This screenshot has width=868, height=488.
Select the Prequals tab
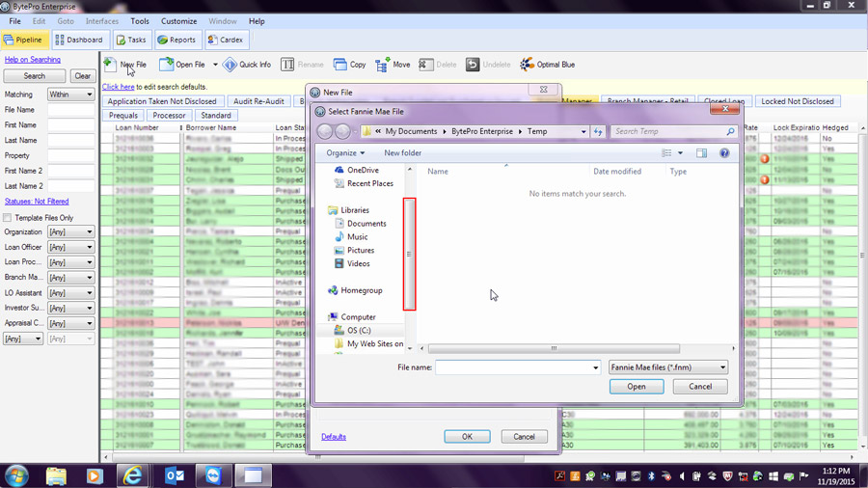click(122, 115)
